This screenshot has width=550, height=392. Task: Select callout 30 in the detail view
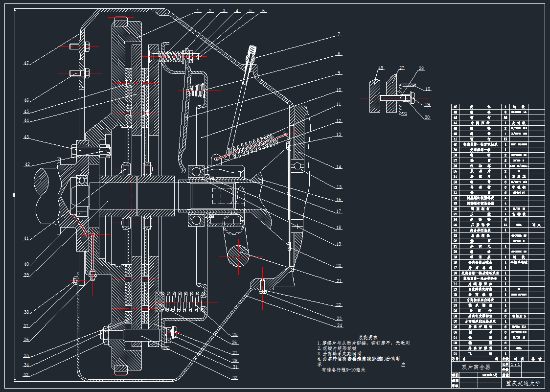pos(427,117)
